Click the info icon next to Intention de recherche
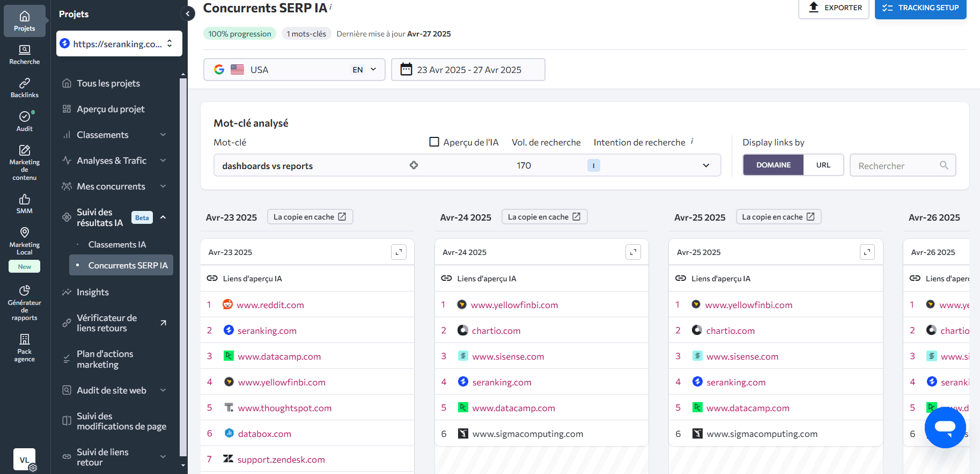The height and width of the screenshot is (474, 980). [x=692, y=141]
